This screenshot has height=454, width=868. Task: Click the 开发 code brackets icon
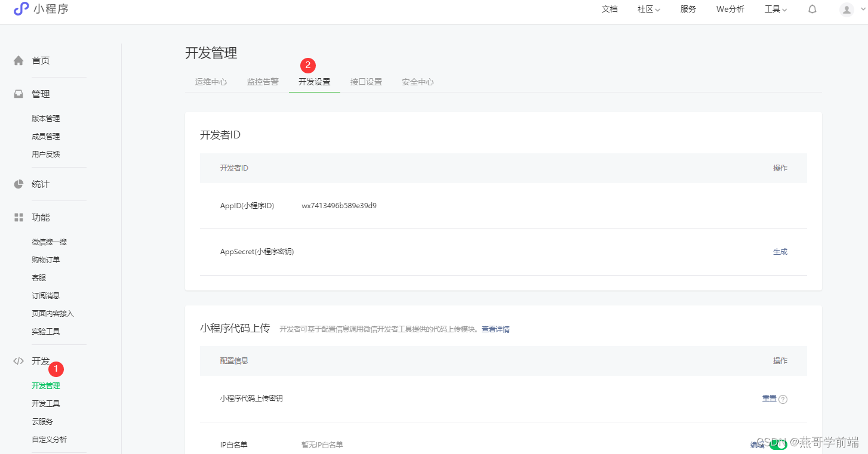tap(19, 361)
